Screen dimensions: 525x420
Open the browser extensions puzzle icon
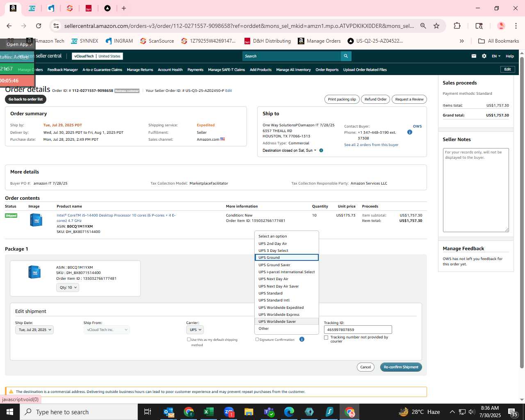(457, 26)
